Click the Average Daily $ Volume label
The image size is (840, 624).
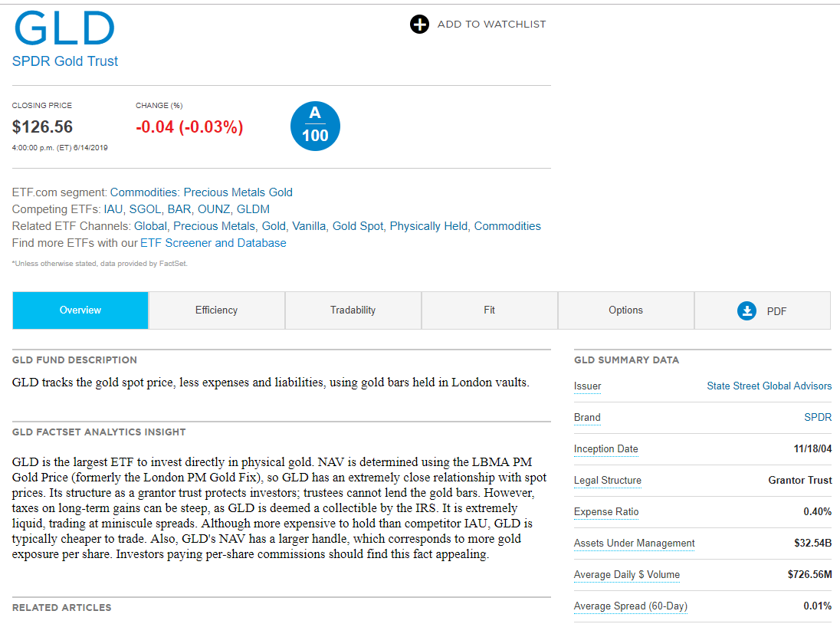627,575
